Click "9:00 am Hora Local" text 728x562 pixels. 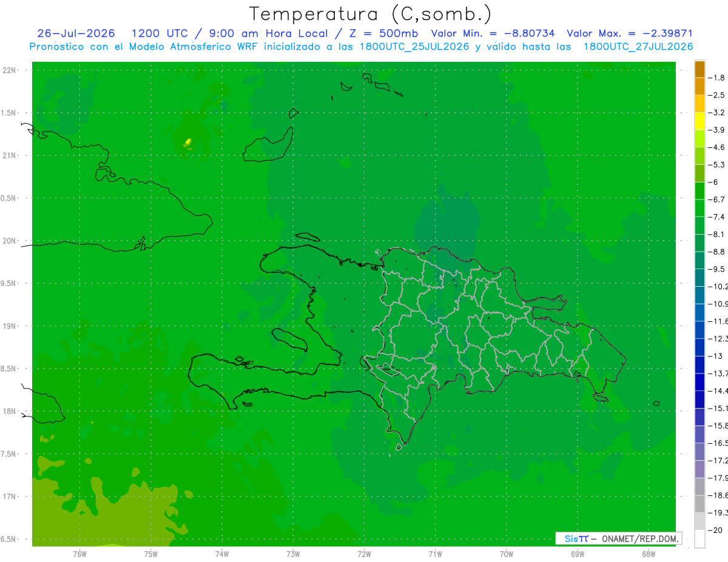(269, 34)
